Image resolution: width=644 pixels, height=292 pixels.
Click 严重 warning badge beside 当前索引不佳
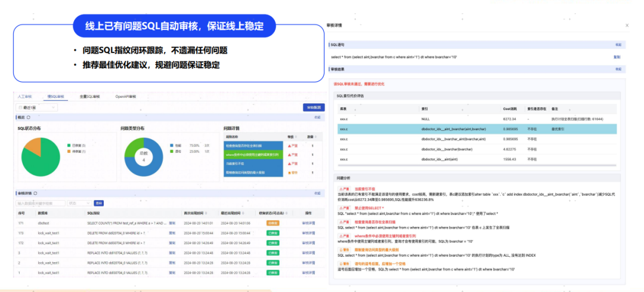click(x=344, y=188)
